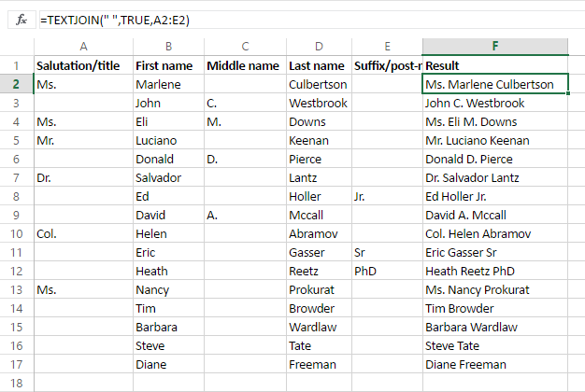Select the 'Col.' salutation cell
585x392 pixels.
coord(83,233)
